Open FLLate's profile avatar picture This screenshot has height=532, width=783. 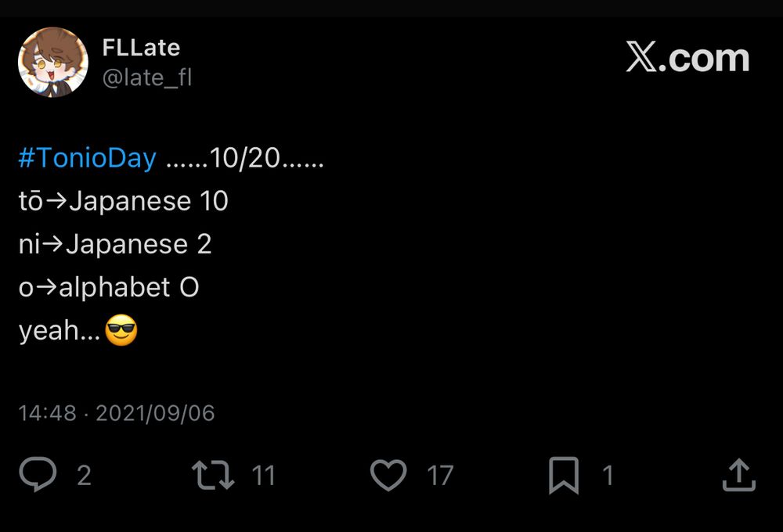(53, 63)
